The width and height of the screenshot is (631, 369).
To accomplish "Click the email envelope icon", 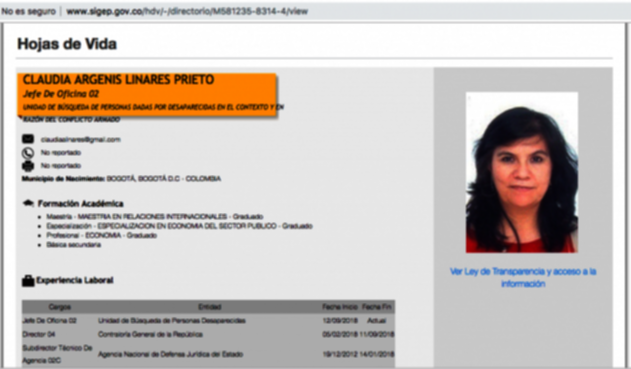I will 28,139.
